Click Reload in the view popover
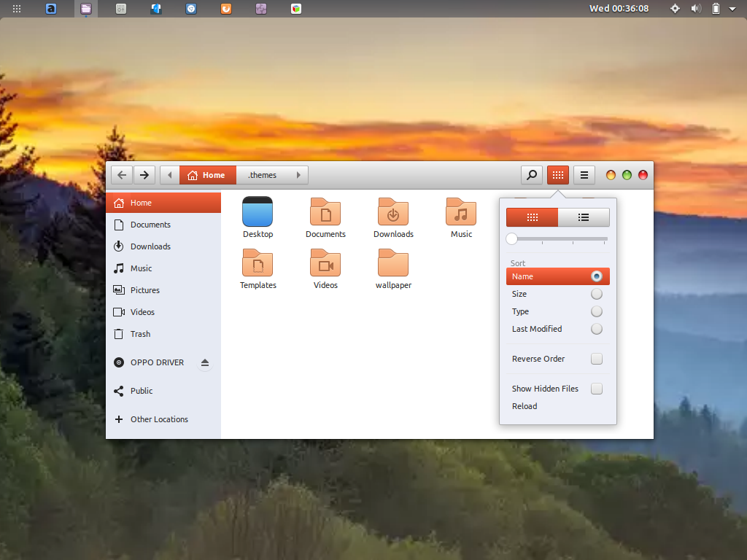This screenshot has height=560, width=747. 558,407
